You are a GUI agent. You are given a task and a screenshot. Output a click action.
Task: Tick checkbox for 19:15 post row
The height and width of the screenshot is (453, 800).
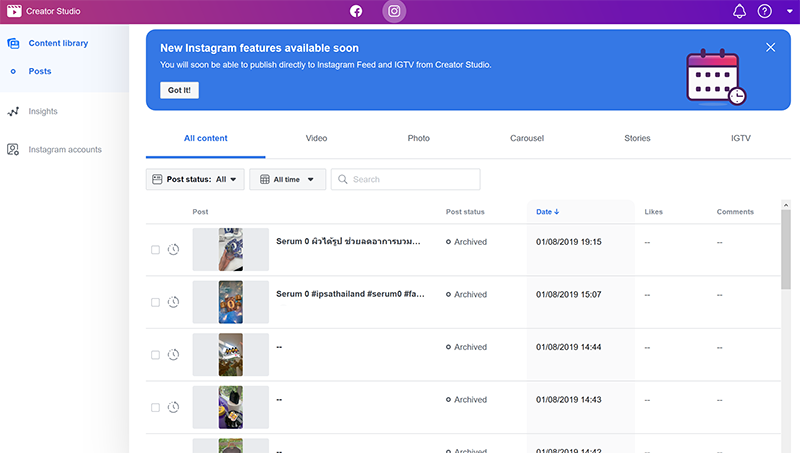pos(156,250)
